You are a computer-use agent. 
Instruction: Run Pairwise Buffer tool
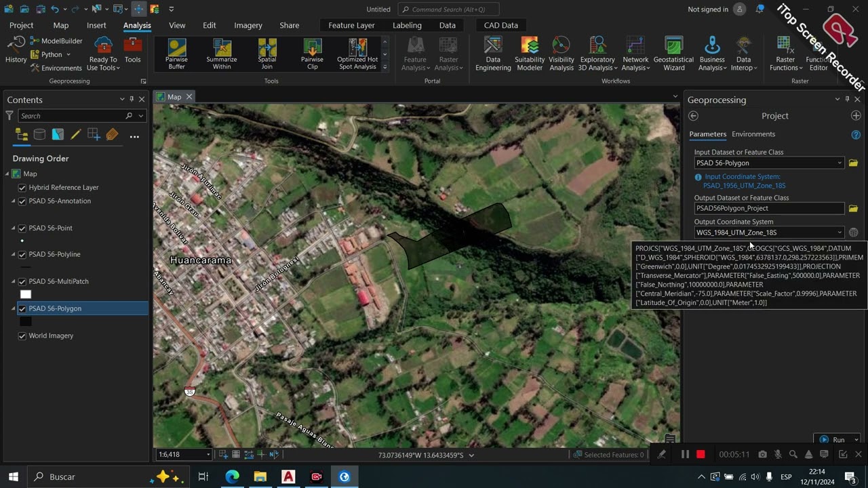click(176, 54)
